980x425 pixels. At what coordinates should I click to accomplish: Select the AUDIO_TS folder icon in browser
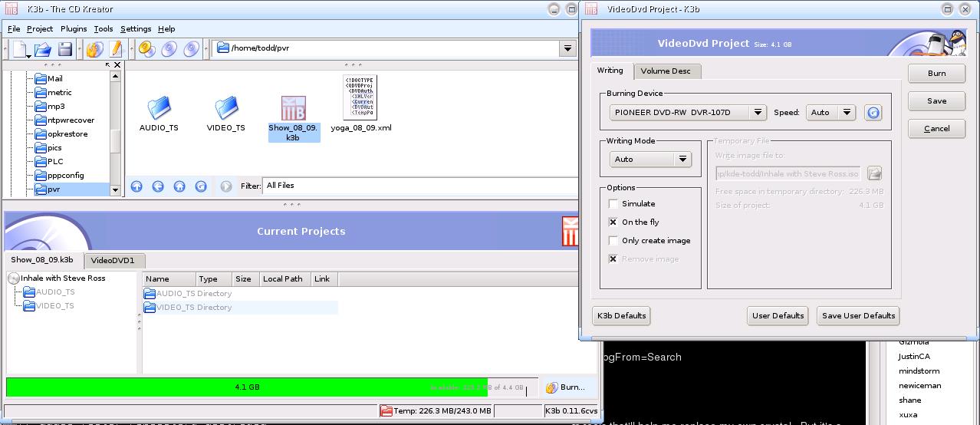point(159,107)
